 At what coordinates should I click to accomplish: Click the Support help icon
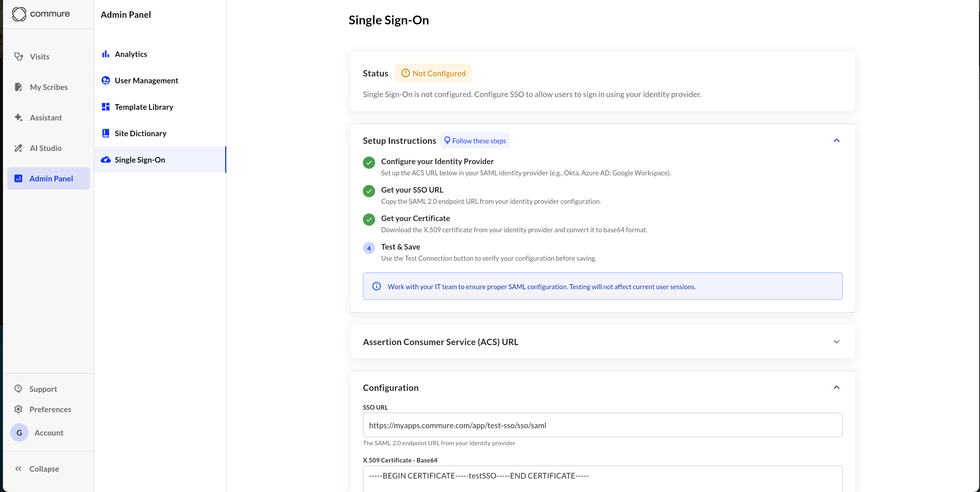click(x=18, y=389)
